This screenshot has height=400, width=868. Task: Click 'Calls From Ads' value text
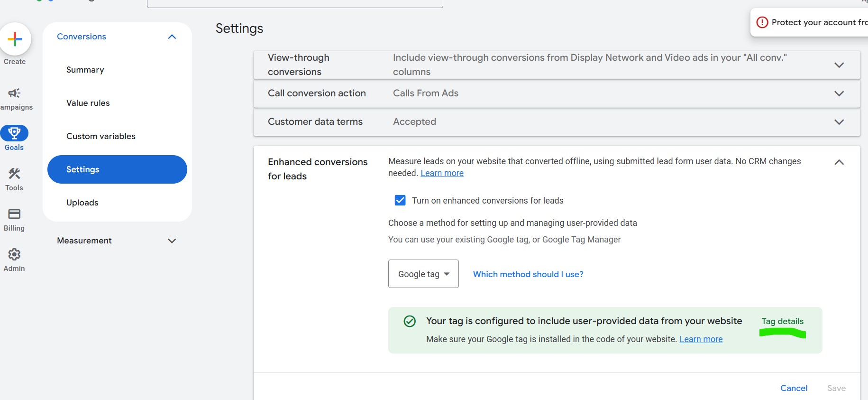(426, 93)
